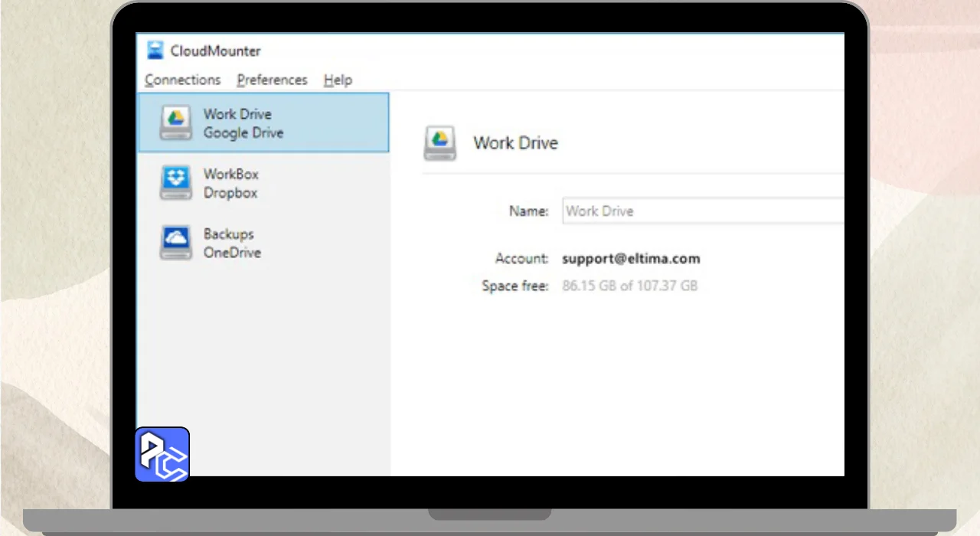Click the support@eltima.com account text

631,259
